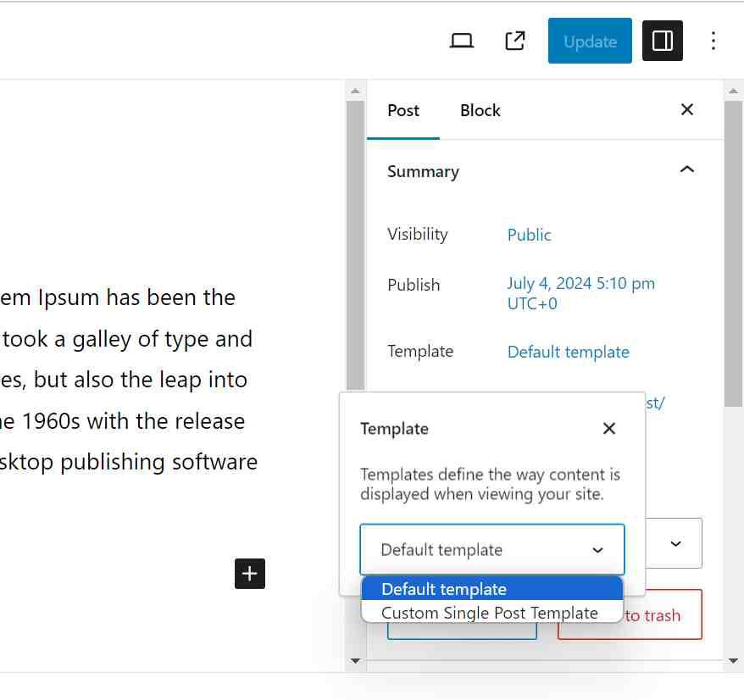Click the Template popover title
744x700 pixels.
coord(394,429)
